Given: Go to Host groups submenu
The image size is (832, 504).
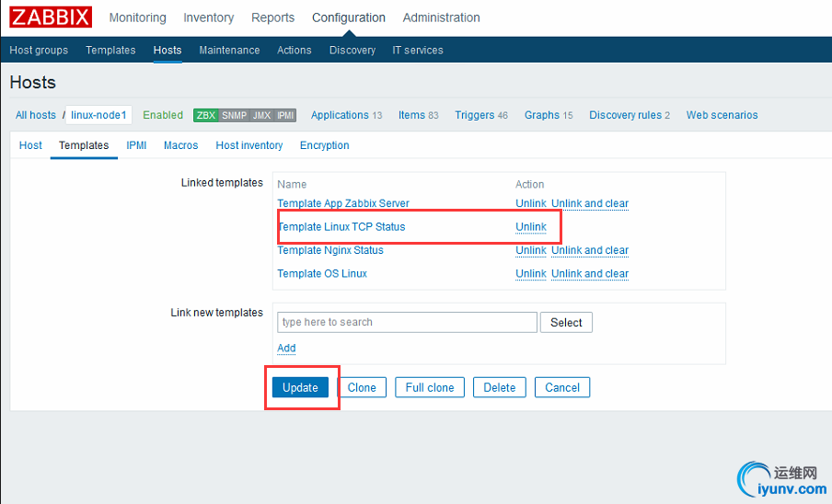Looking at the screenshot, I should click(39, 50).
